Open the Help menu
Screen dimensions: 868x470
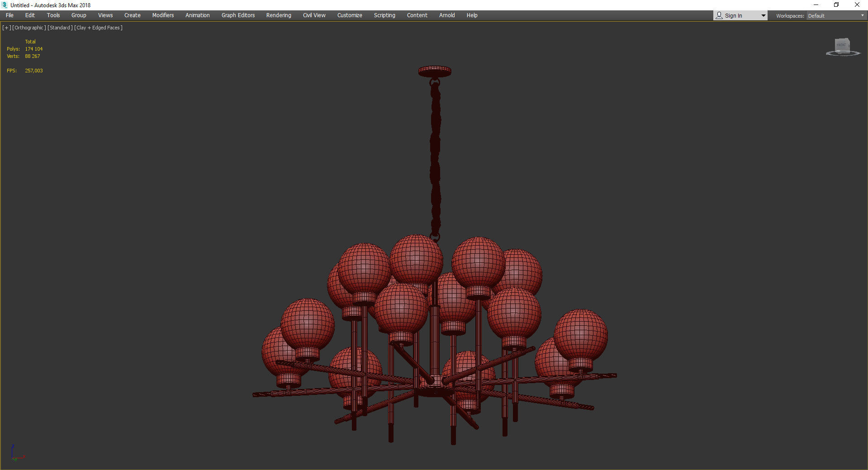[x=472, y=15]
